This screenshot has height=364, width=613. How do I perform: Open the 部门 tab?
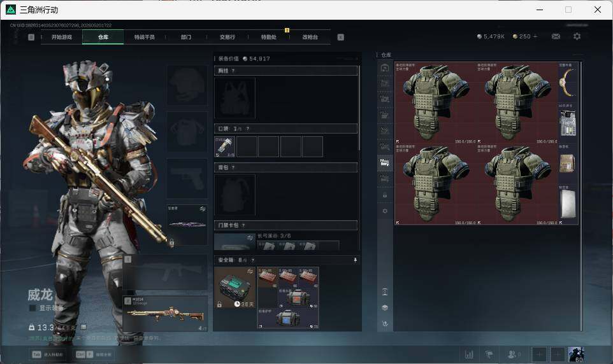click(186, 37)
